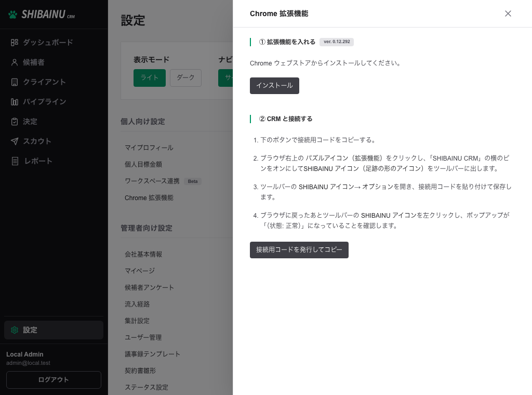Click the dashboard grid icon

pyautogui.click(x=14, y=43)
